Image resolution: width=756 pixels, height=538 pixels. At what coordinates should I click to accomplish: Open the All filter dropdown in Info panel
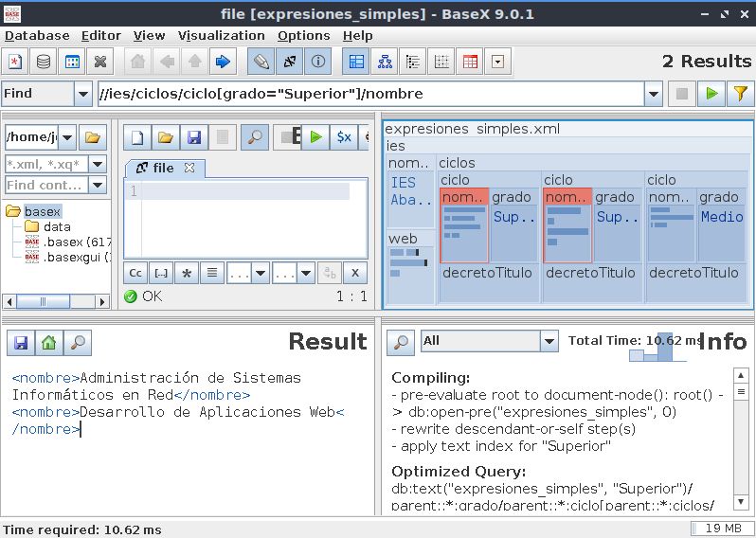click(x=549, y=341)
